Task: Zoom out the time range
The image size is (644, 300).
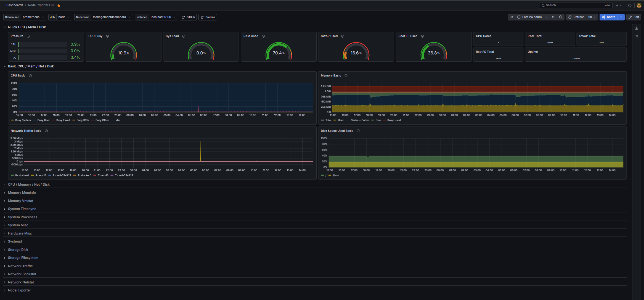Action: click(561, 17)
